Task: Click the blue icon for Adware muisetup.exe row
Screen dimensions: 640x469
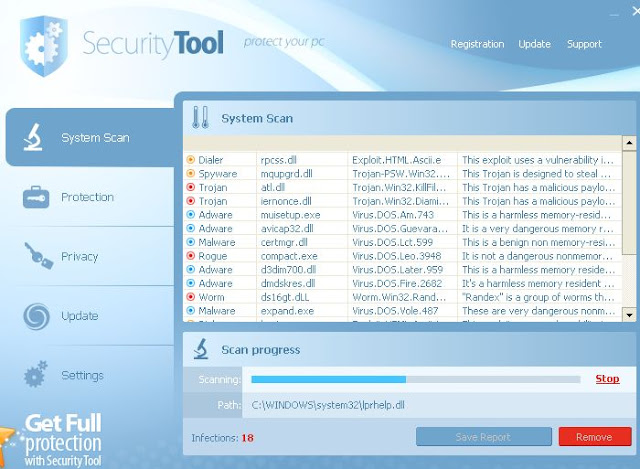Action: pos(191,214)
